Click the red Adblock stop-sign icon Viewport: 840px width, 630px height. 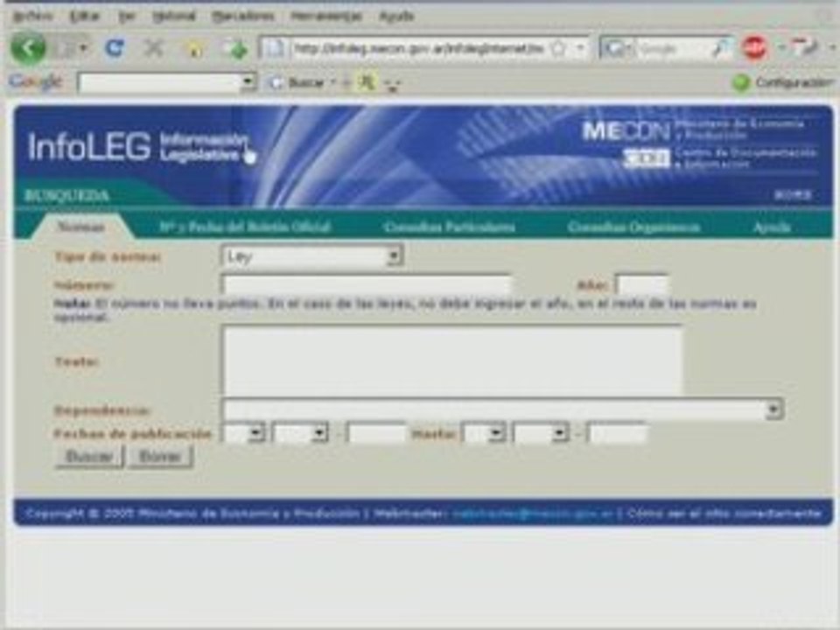click(754, 48)
